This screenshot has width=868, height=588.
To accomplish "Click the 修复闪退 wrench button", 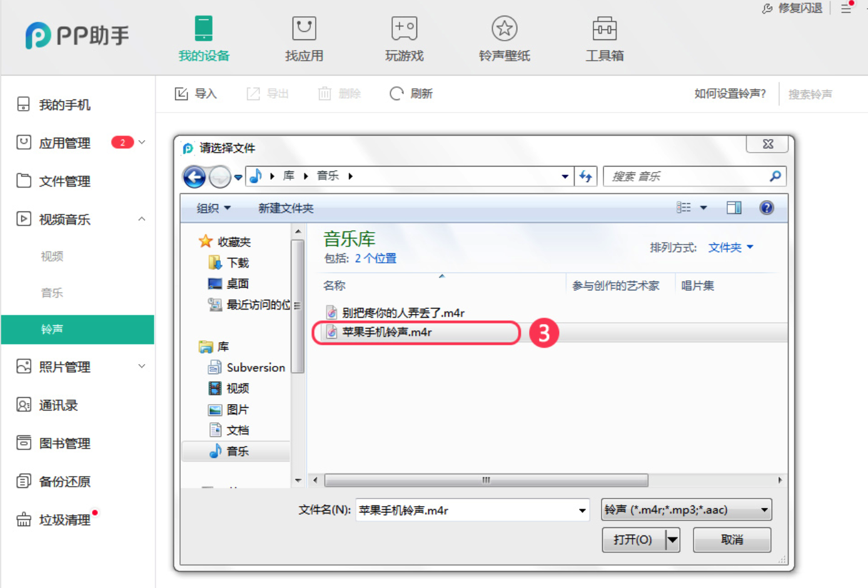I will coord(792,8).
